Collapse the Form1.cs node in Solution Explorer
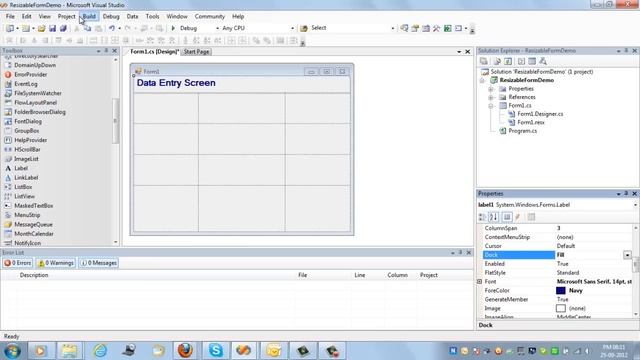The height and width of the screenshot is (360, 640). click(x=491, y=106)
